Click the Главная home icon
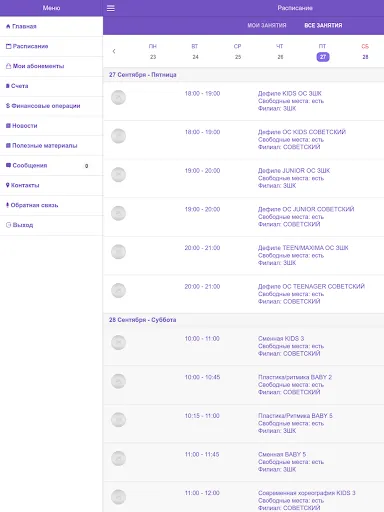Screen dimensions: 384x512 pos(8,26)
